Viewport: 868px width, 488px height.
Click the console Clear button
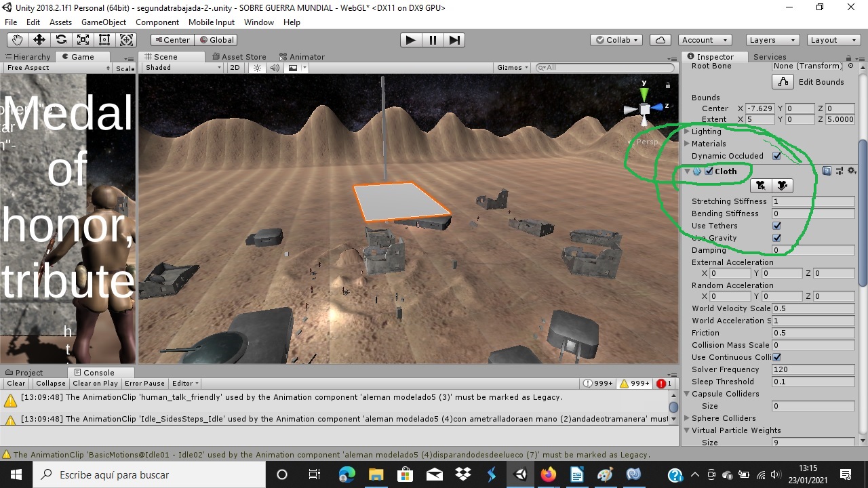(x=16, y=384)
